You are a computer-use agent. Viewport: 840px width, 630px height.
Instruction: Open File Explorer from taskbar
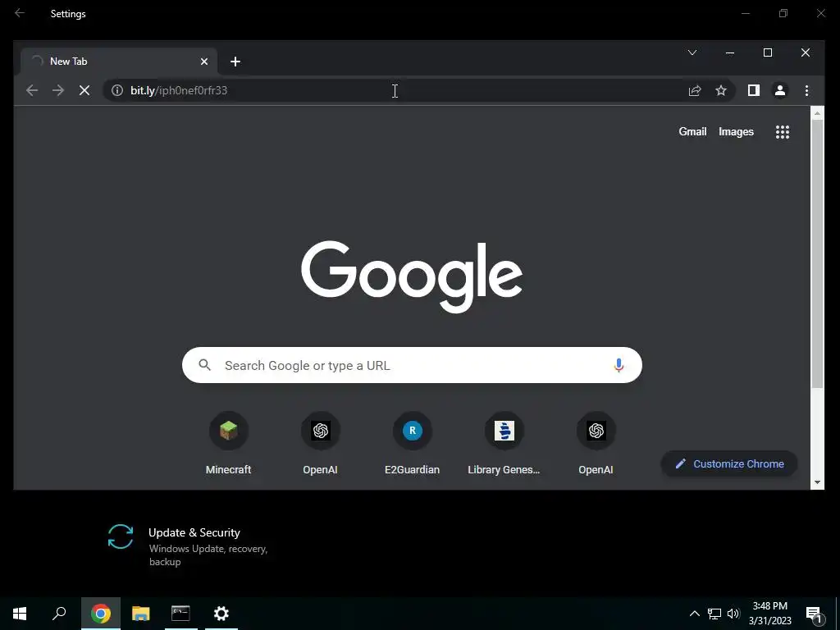pos(141,614)
